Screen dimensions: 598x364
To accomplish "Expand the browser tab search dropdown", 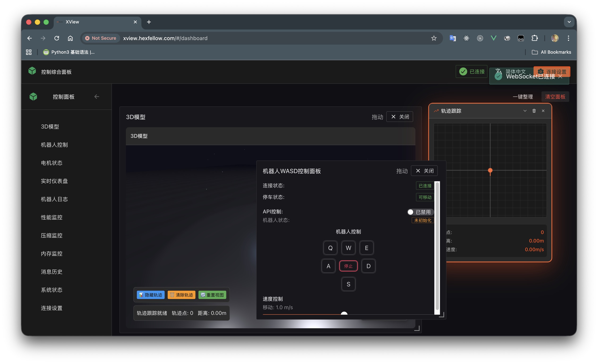I will [x=569, y=22].
